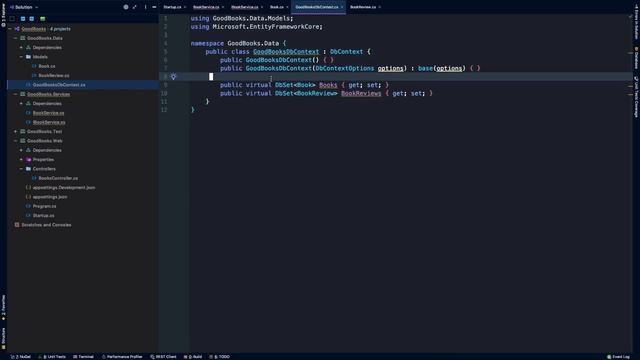Viewport: 640px width, 360px height.
Task: Open the REST Client tool window
Action: [163, 357]
